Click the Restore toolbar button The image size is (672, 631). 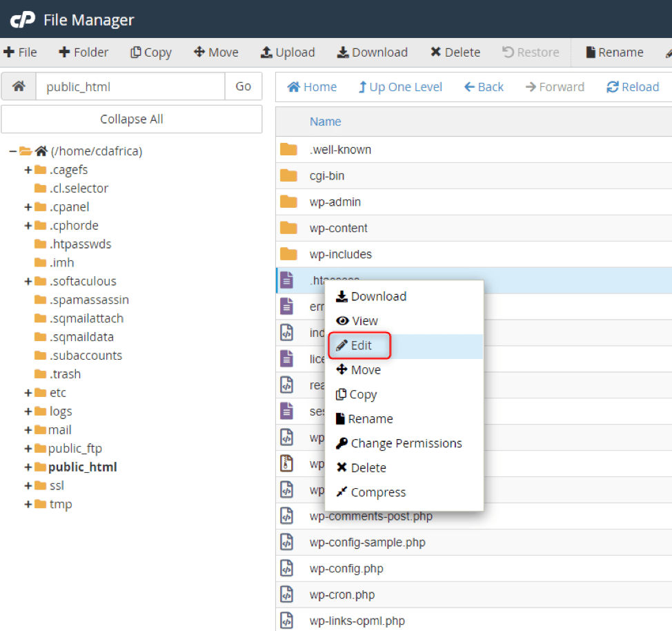click(x=531, y=52)
